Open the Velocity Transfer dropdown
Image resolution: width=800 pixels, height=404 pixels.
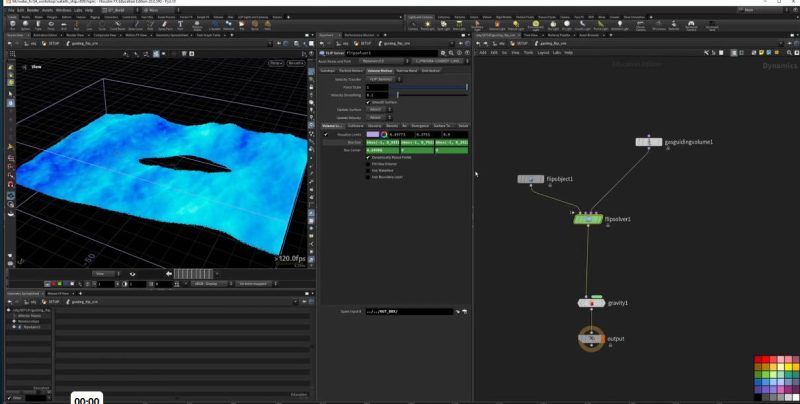379,79
